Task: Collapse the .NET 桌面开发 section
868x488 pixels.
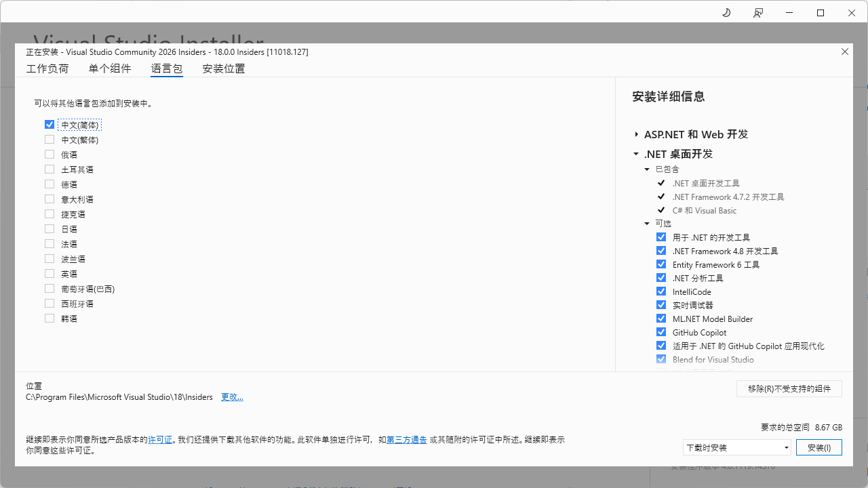Action: [637, 154]
